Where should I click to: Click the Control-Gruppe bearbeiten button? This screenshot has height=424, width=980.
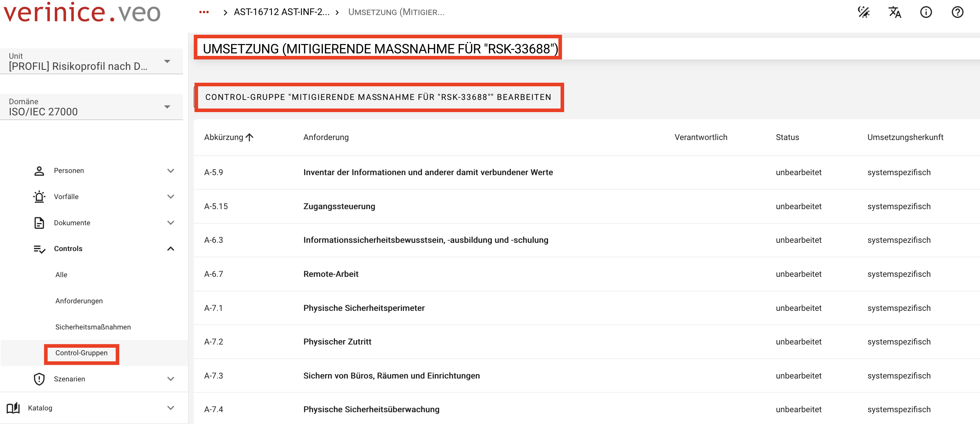pos(378,97)
